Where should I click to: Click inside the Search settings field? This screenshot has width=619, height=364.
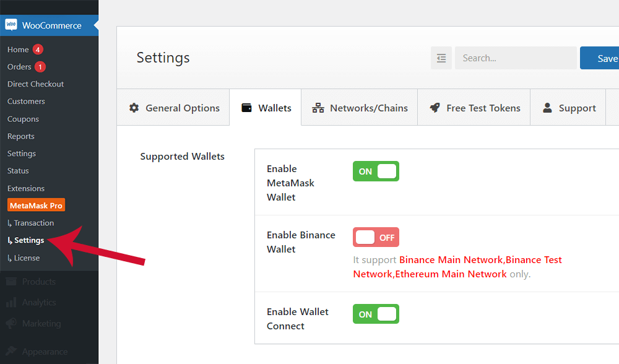coord(516,58)
